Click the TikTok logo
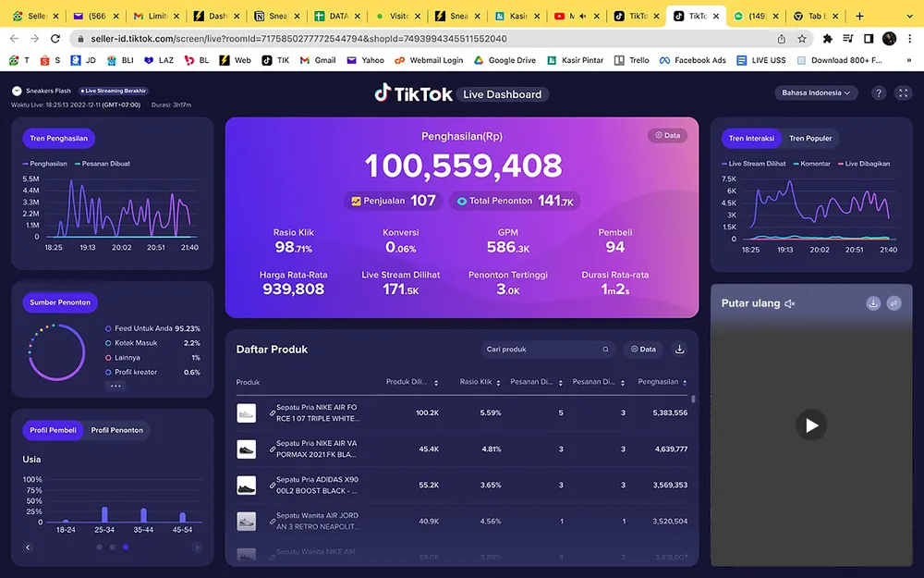The height and width of the screenshot is (578, 924). tap(414, 93)
